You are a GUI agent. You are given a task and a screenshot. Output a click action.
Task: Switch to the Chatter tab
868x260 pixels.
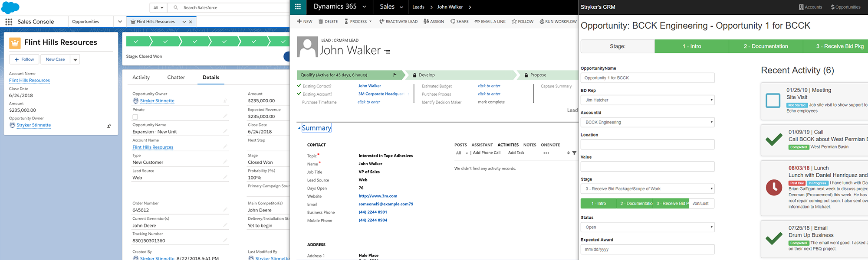tap(176, 78)
